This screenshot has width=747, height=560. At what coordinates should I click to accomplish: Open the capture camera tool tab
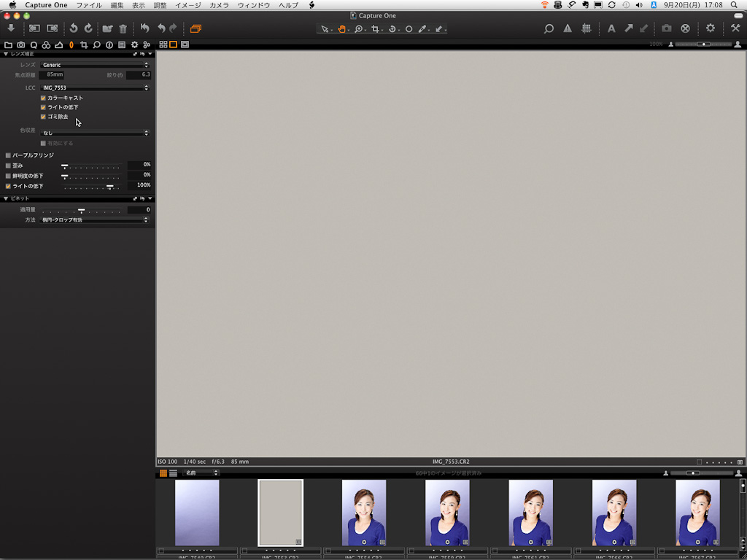coord(21,44)
